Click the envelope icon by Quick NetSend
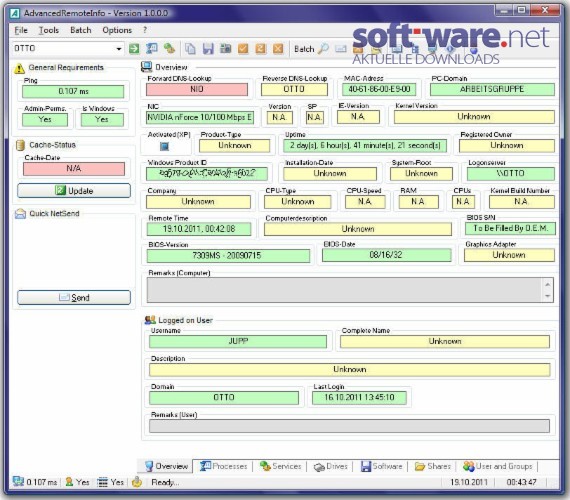 click(20, 214)
